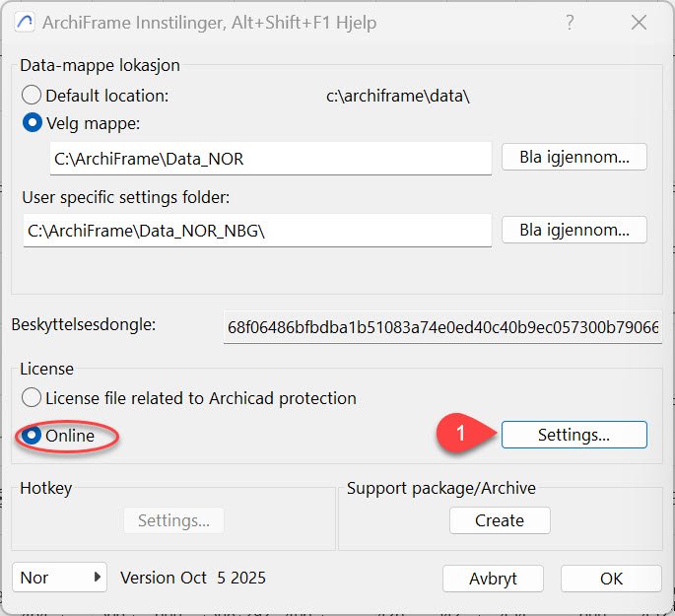Focus the Beskyttelsesdongle key field

[x=442, y=327]
